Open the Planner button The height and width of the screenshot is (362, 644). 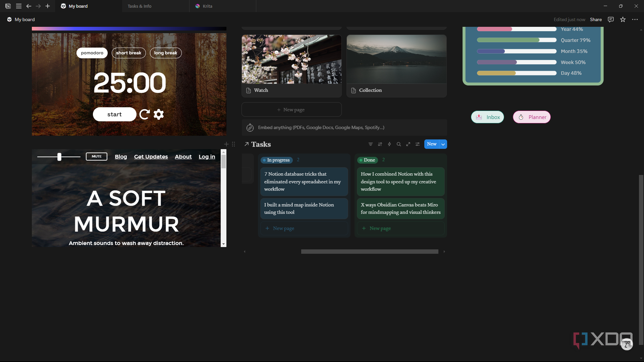pos(532,117)
